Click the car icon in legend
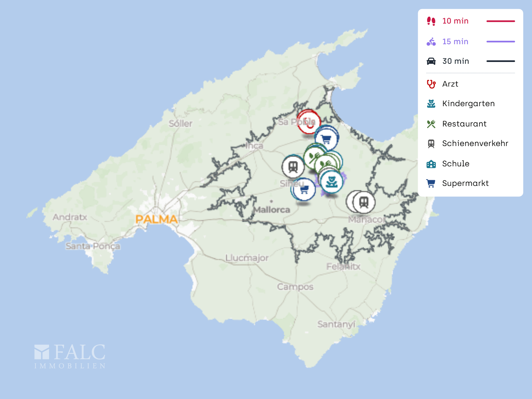 pyautogui.click(x=431, y=61)
